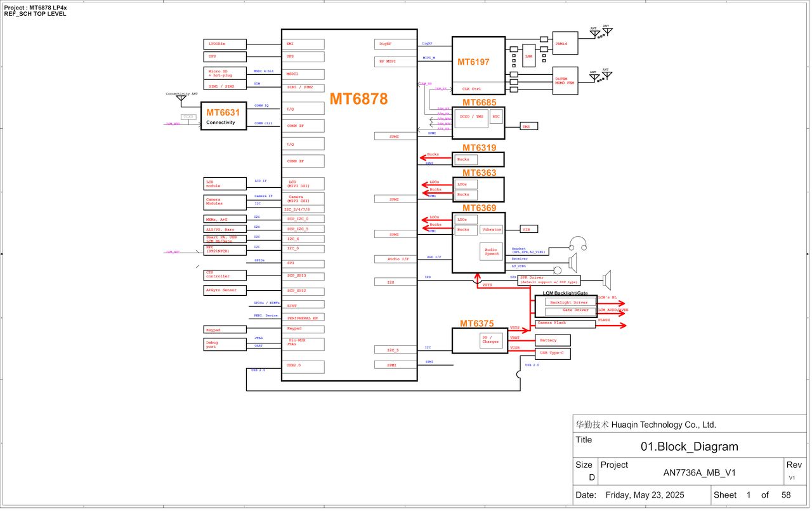Click the Gate Driver box
Screen dimensions: 812x511
click(570, 310)
